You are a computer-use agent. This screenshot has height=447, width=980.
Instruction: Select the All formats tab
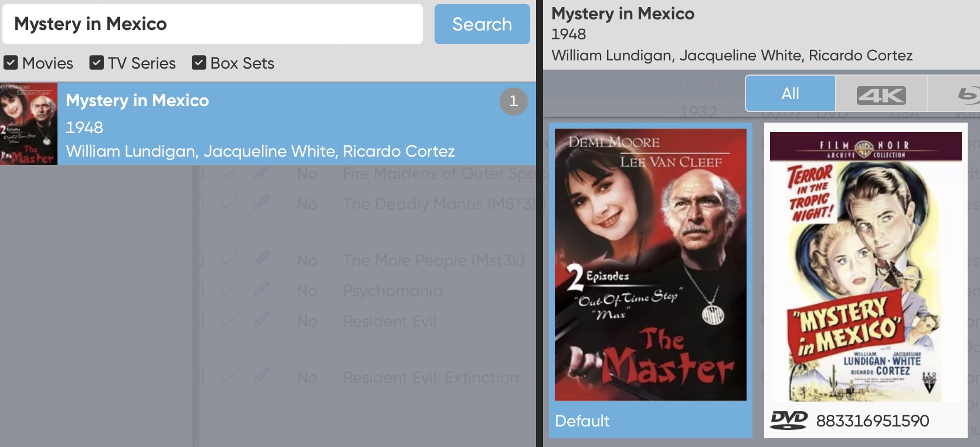coord(790,94)
